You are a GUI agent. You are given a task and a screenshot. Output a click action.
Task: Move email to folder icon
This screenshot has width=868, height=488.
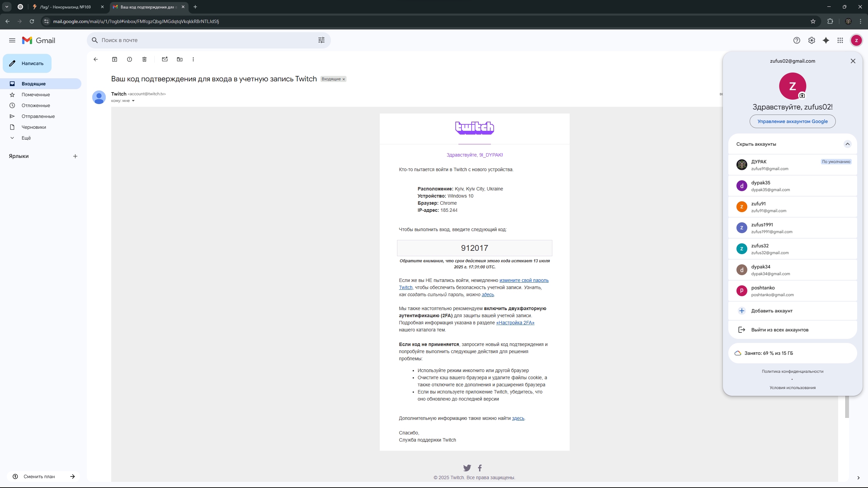click(x=180, y=59)
